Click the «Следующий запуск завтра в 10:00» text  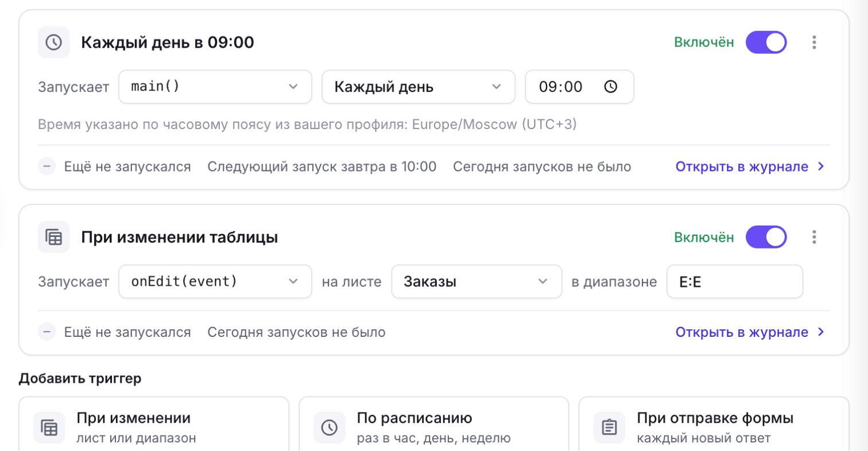tap(322, 167)
